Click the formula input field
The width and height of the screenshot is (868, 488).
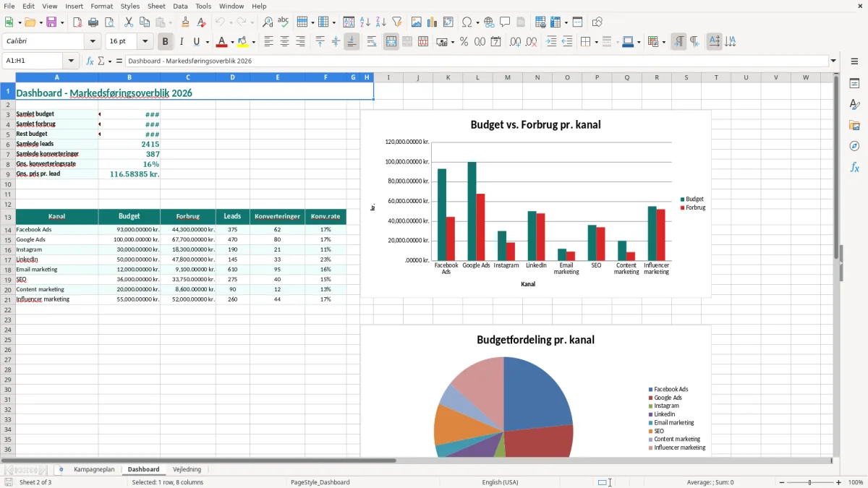pos(476,61)
